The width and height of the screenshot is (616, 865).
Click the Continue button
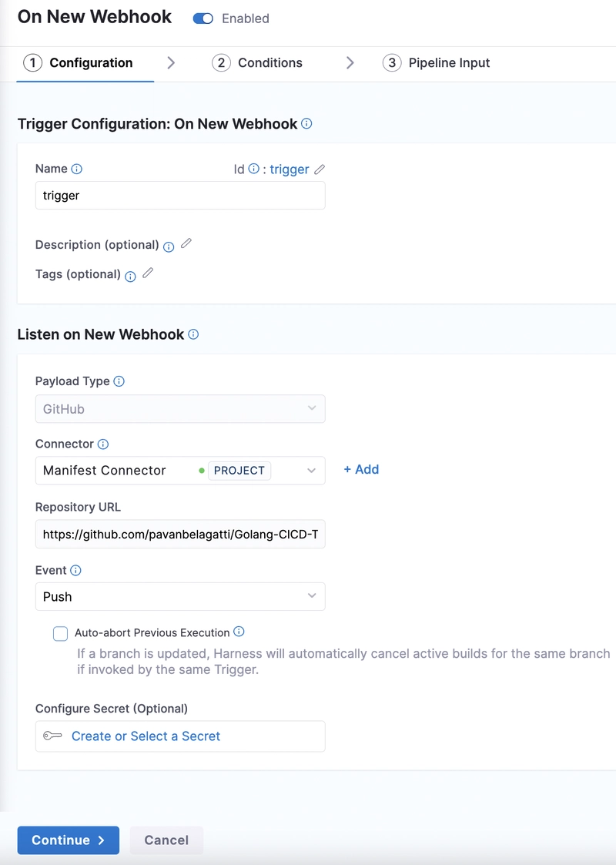pyautogui.click(x=69, y=840)
